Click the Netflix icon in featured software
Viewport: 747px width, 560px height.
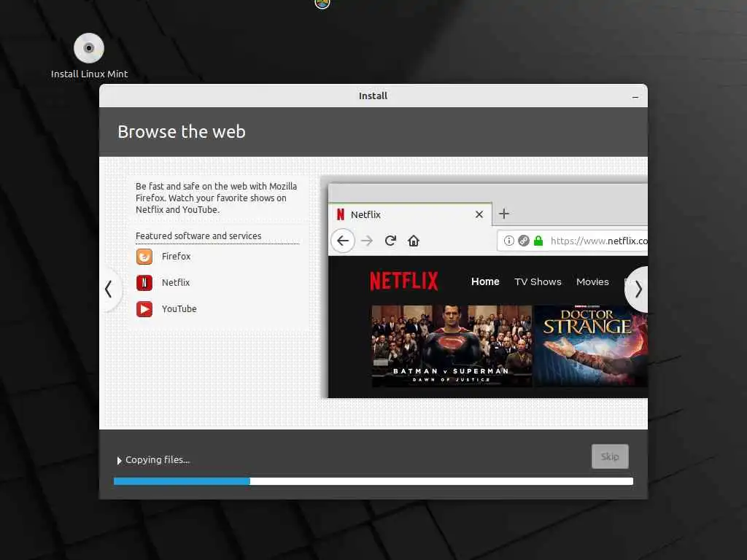click(x=144, y=282)
